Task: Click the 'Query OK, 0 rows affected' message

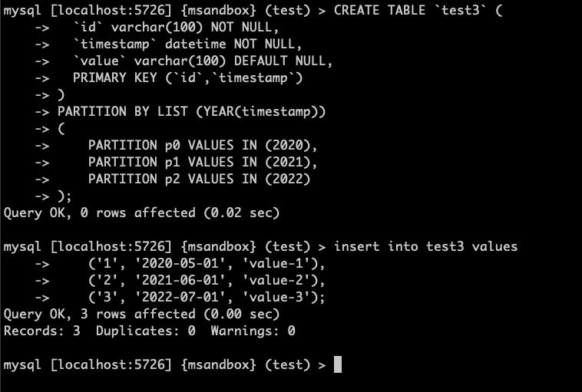Action: pos(142,212)
